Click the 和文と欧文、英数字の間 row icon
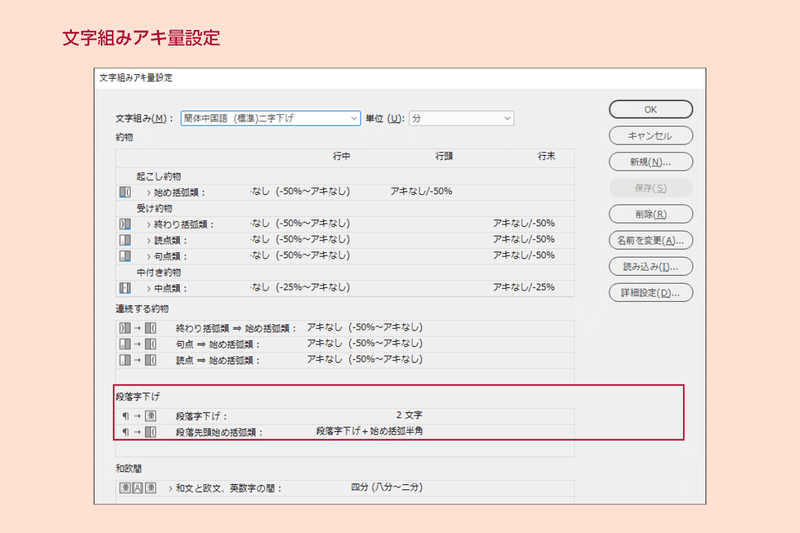800x533 pixels. click(x=138, y=488)
